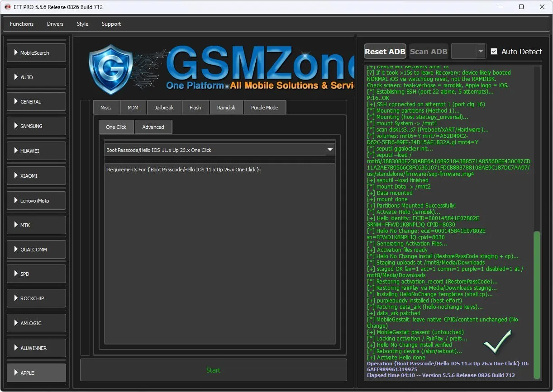Viewport: 553px width, 392px height.
Task: Click the Start button
Action: click(x=214, y=370)
